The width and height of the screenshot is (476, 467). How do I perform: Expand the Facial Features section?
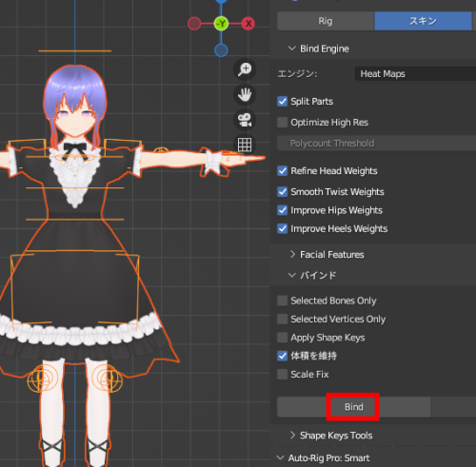tap(327, 255)
